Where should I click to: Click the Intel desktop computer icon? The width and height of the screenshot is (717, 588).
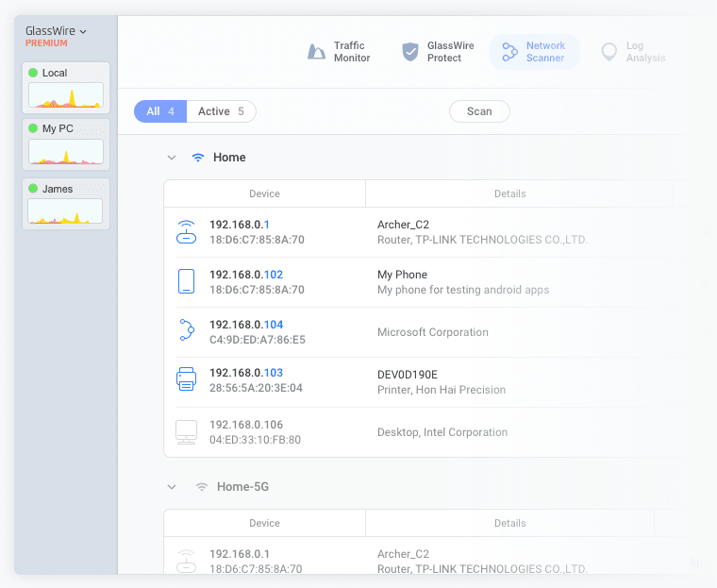pos(186,431)
